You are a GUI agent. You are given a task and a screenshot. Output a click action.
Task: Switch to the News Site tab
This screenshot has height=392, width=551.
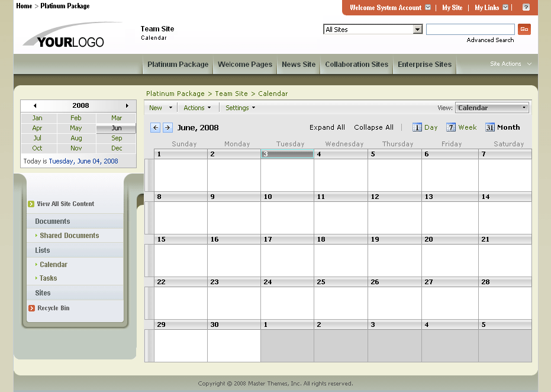(x=298, y=65)
